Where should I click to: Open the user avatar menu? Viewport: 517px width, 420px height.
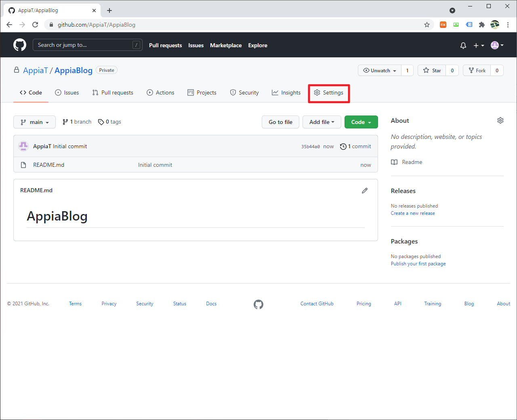[497, 45]
